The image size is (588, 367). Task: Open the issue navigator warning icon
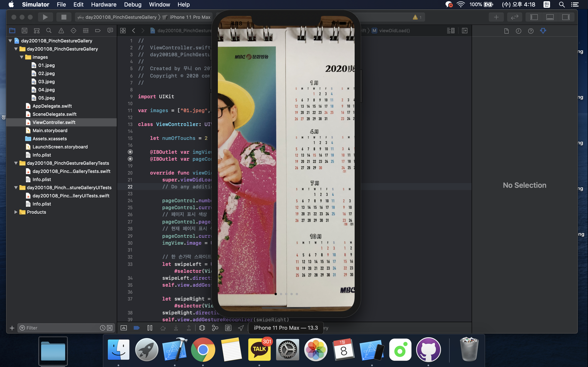coord(61,31)
